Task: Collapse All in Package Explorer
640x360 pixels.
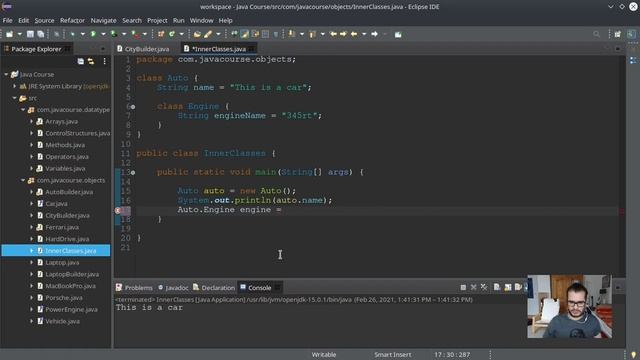Action: tap(81, 61)
